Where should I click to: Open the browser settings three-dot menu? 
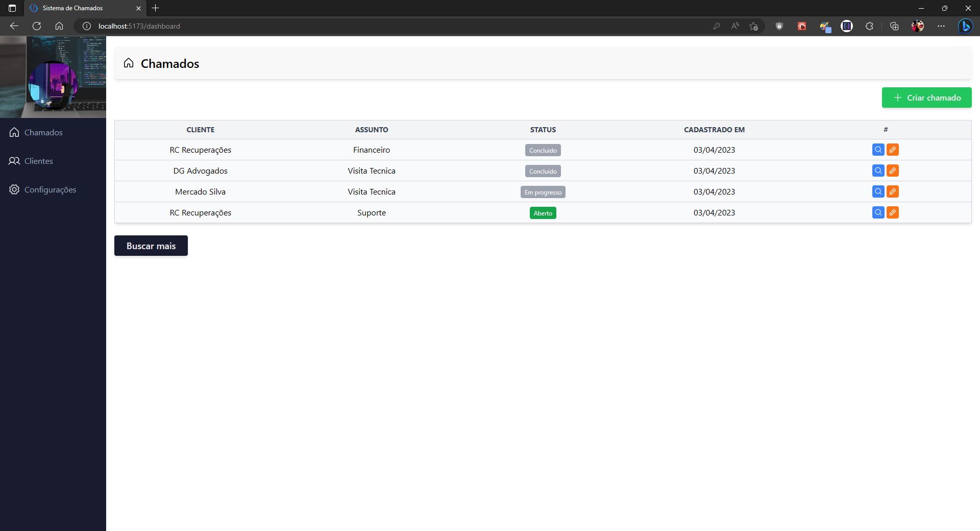point(942,26)
